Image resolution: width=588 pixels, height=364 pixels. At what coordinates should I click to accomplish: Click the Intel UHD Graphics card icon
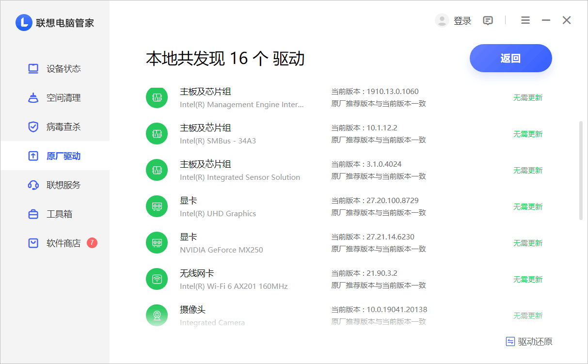(157, 206)
